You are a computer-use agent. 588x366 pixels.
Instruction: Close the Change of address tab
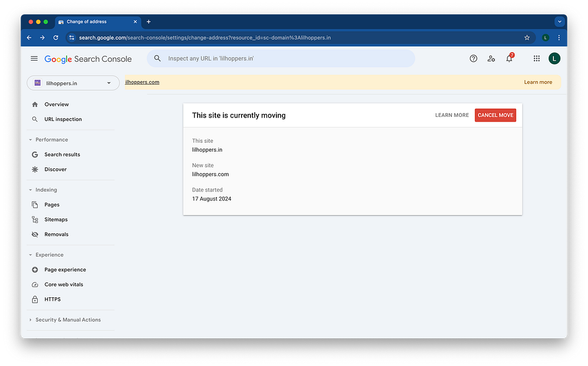tap(135, 22)
